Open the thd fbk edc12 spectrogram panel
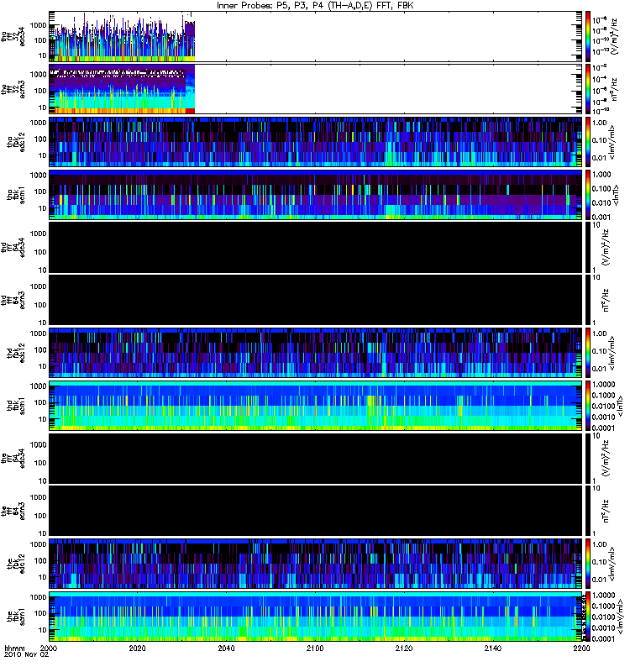 [315, 353]
